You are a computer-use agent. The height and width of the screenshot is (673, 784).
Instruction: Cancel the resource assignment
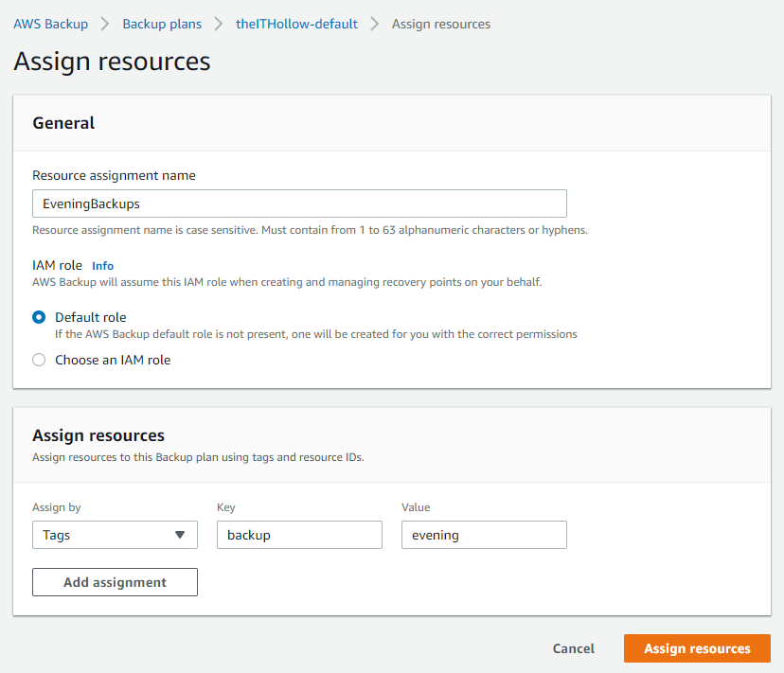(574, 648)
